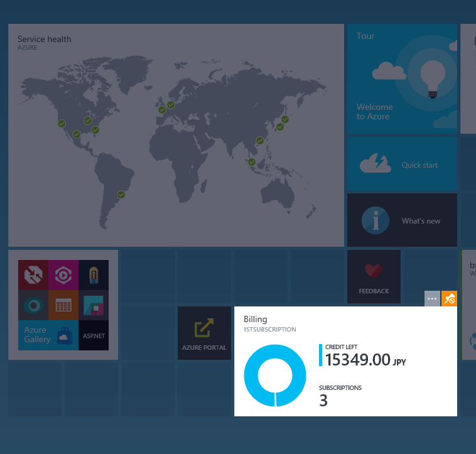Open the Tour Welcome to Azure tile
This screenshot has width=476, height=454.
[402, 79]
